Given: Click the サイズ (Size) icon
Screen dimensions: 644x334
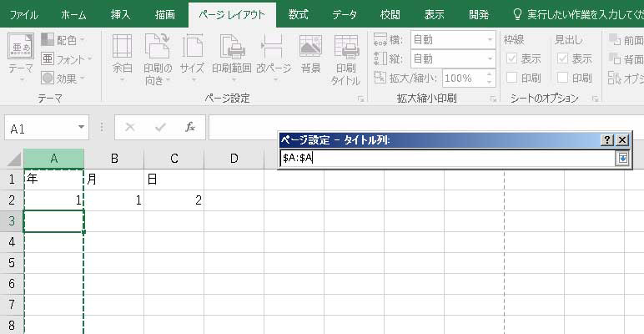Looking at the screenshot, I should point(193,56).
